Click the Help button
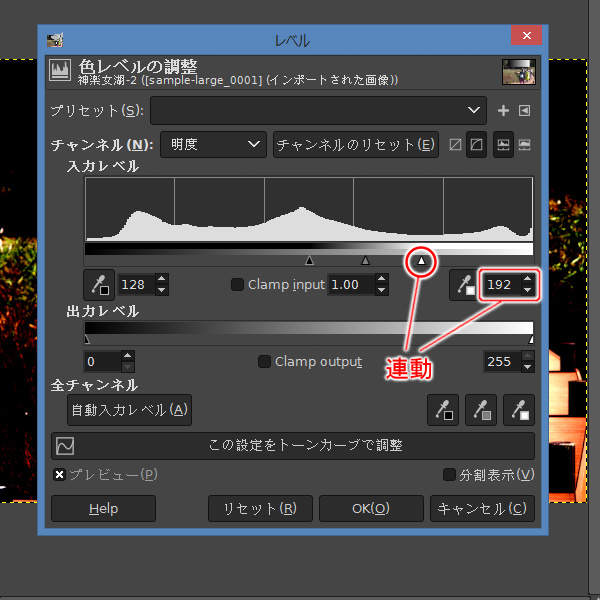The image size is (600, 600). coord(103,509)
